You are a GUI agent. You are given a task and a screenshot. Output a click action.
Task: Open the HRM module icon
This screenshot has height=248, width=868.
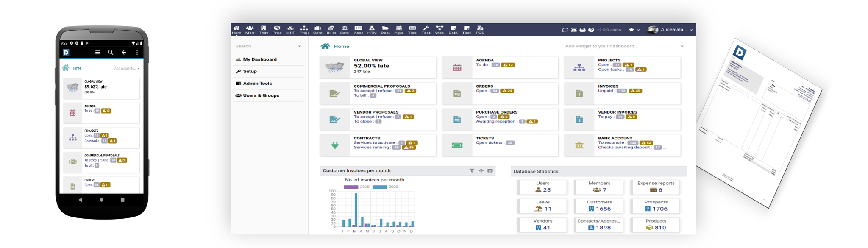(372, 29)
